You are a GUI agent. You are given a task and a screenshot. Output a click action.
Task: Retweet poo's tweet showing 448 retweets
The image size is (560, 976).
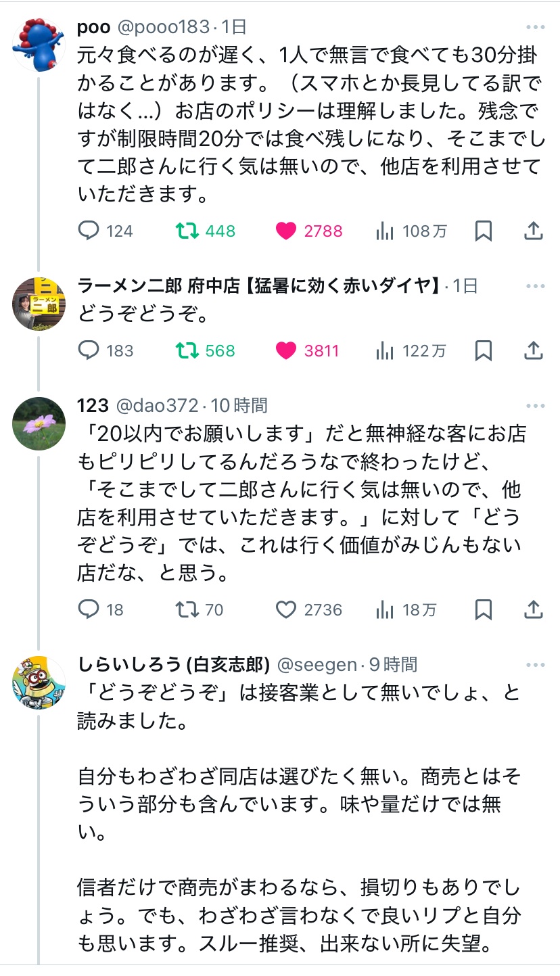(187, 231)
